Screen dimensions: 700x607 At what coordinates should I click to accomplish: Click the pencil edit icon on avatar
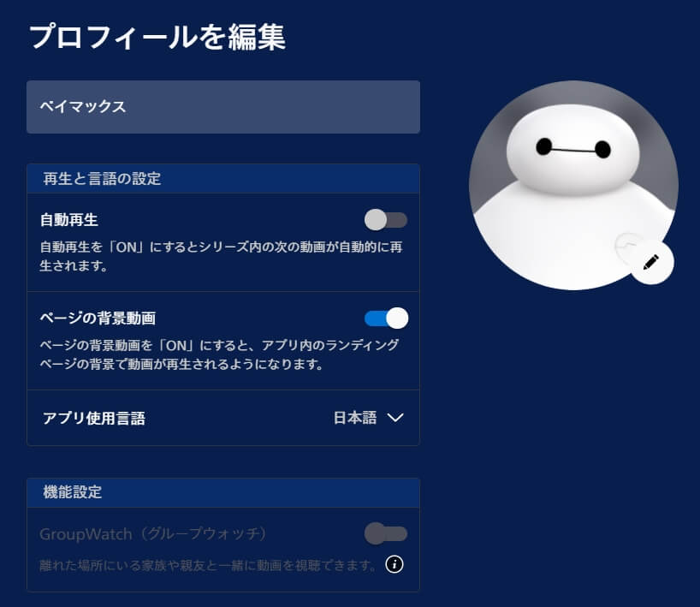651,262
